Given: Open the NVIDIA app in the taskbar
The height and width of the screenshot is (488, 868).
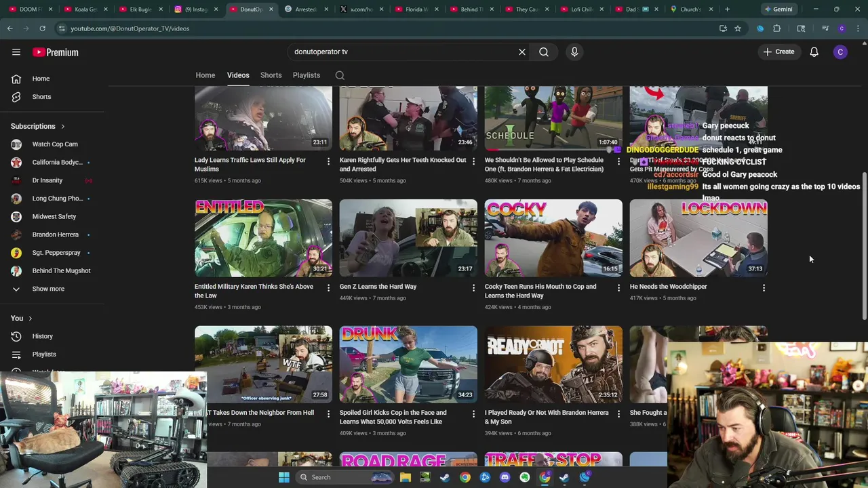Looking at the screenshot, I should tap(425, 477).
